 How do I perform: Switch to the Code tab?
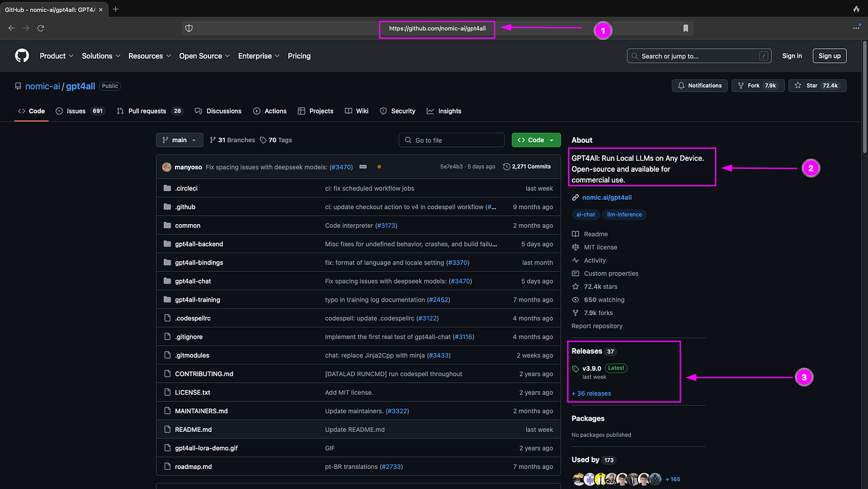point(32,111)
